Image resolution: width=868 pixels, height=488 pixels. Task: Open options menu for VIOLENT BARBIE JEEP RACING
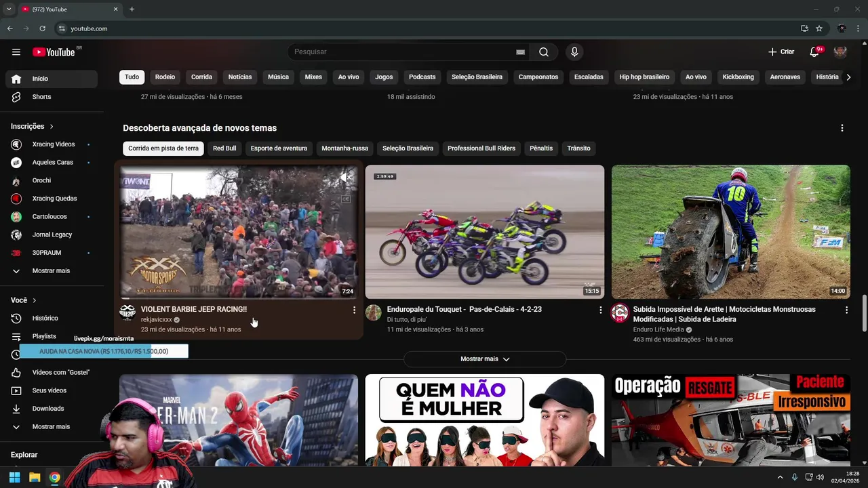point(354,310)
